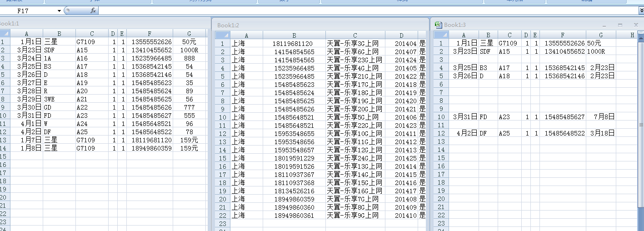This screenshot has width=644, height=231.
Task: Click cell 1000R in Book1:1
Action: 190,50
